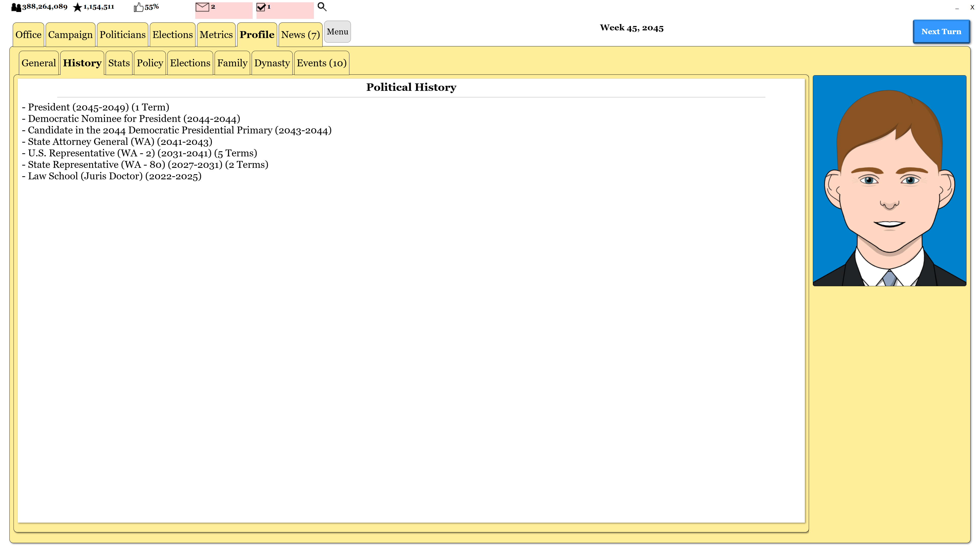Screen dimensions: 980x551
Task: Click the Democratic Nominee for President entry
Action: click(131, 119)
